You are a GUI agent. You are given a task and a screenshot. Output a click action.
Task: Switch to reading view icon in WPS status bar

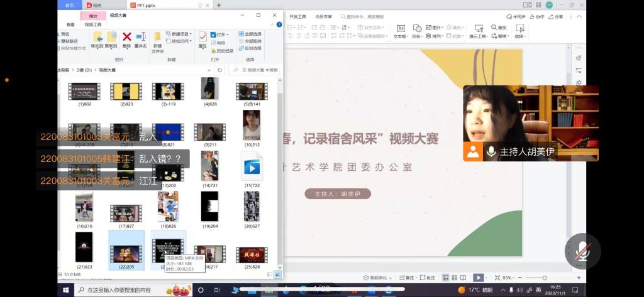pos(464,278)
